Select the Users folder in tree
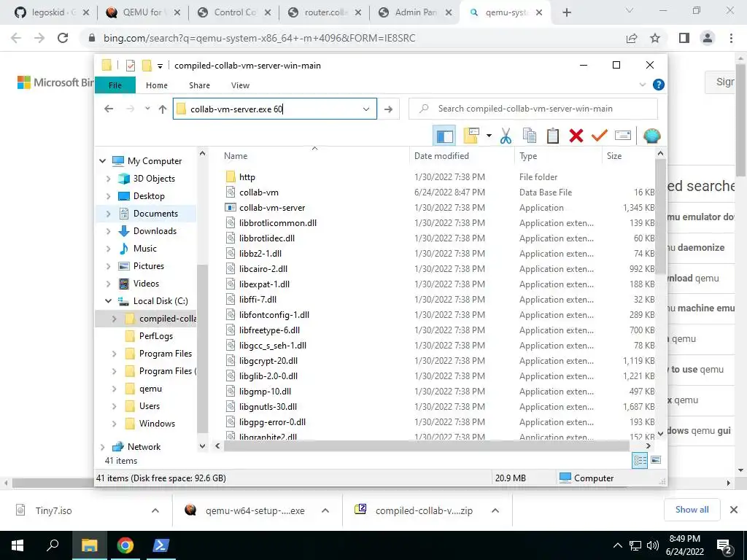Screen dimensions: 747x560 click(149, 406)
